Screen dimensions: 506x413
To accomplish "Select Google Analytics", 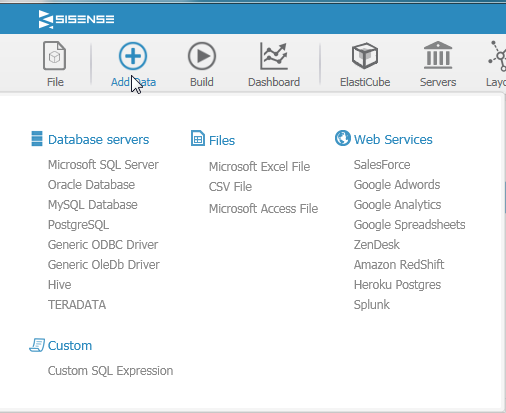I will tap(397, 205).
